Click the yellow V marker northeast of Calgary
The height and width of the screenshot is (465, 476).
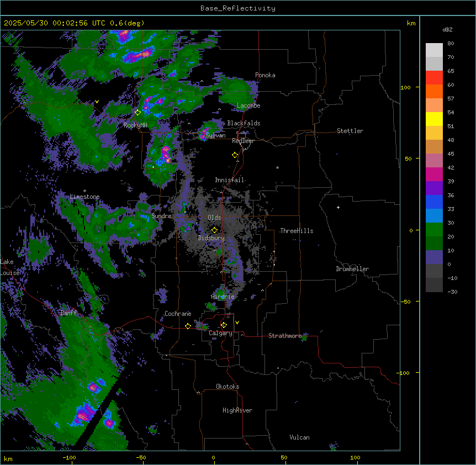237,323
